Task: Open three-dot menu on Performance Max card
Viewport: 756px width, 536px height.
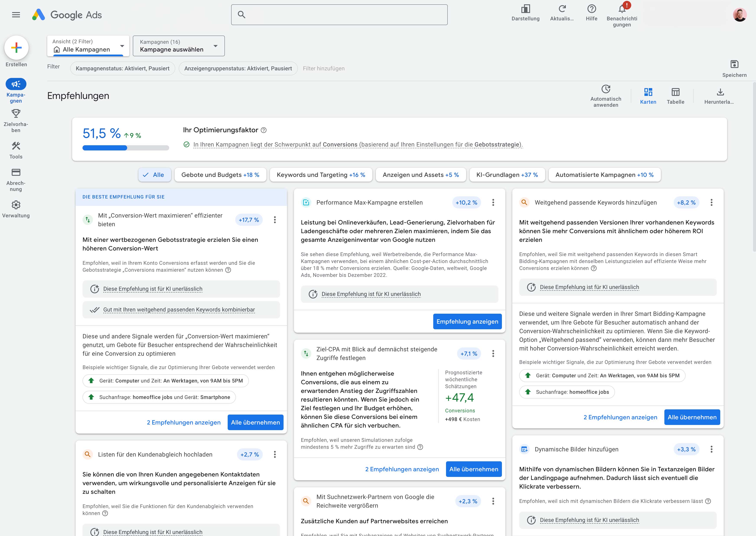Action: click(493, 203)
